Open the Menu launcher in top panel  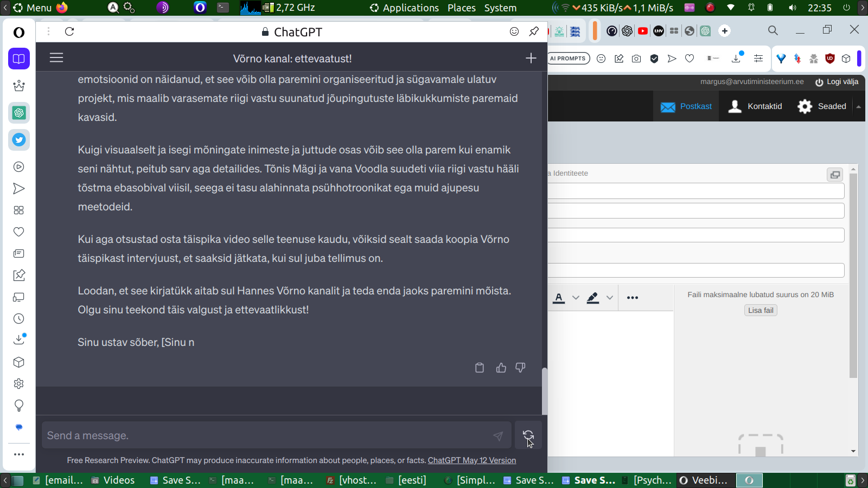[33, 8]
